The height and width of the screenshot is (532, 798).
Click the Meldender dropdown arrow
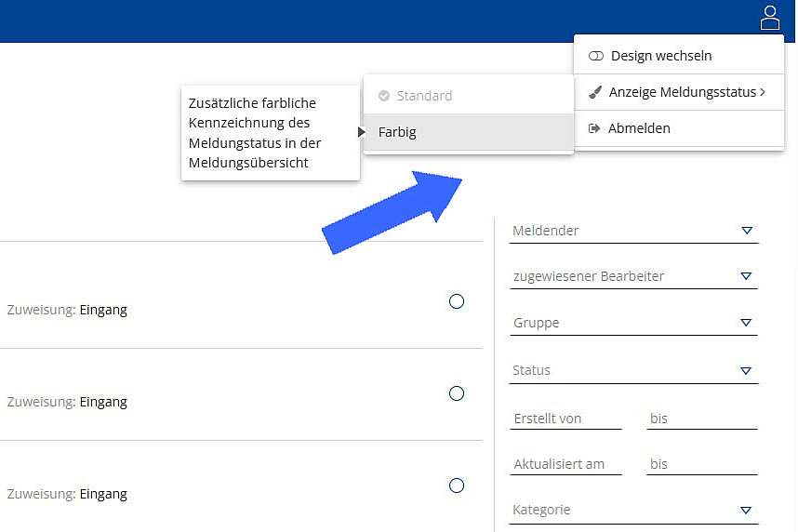[747, 231]
